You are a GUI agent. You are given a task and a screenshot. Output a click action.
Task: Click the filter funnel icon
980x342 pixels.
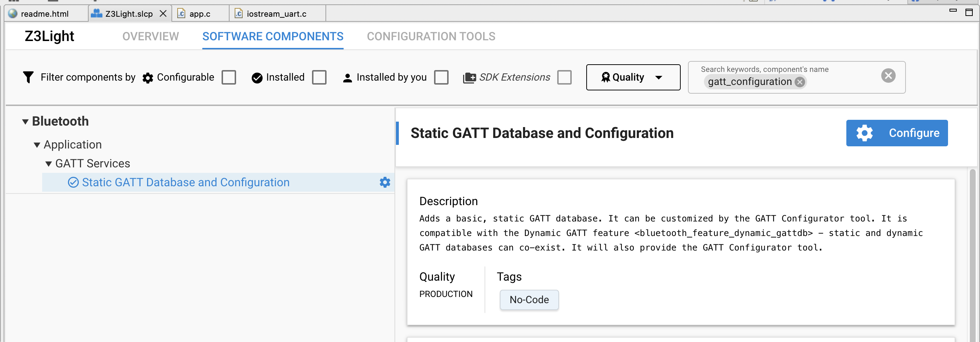click(x=28, y=77)
